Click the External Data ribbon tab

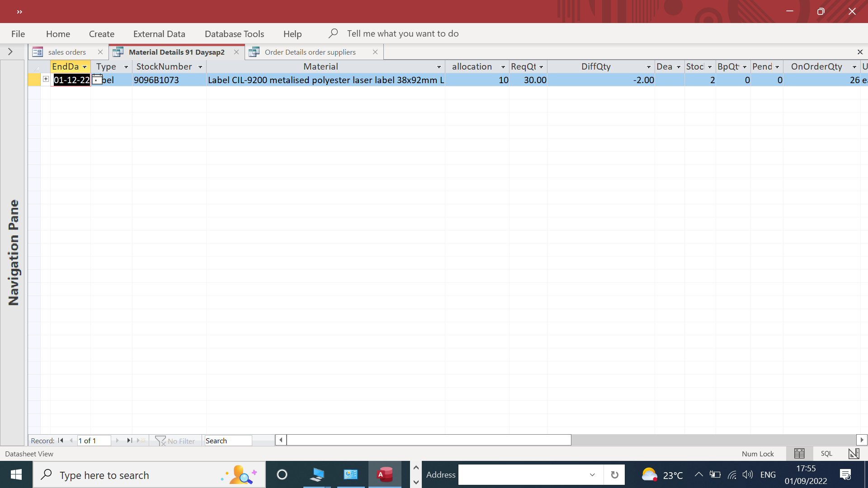coord(159,34)
